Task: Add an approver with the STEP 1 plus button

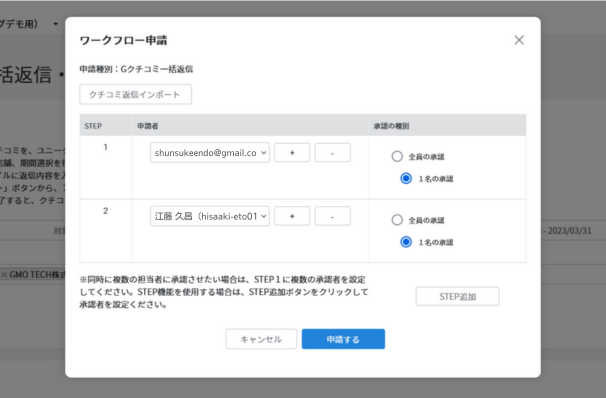Action: click(x=292, y=153)
